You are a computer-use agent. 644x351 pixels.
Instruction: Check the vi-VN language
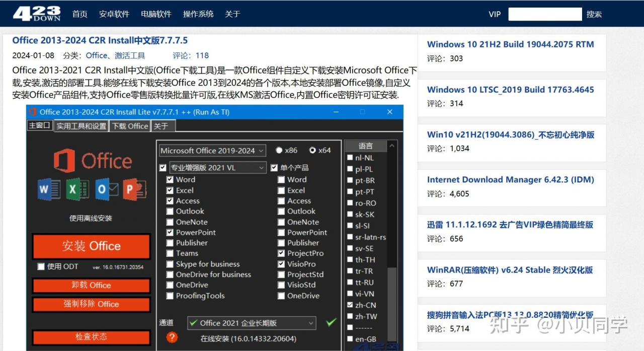click(x=350, y=294)
